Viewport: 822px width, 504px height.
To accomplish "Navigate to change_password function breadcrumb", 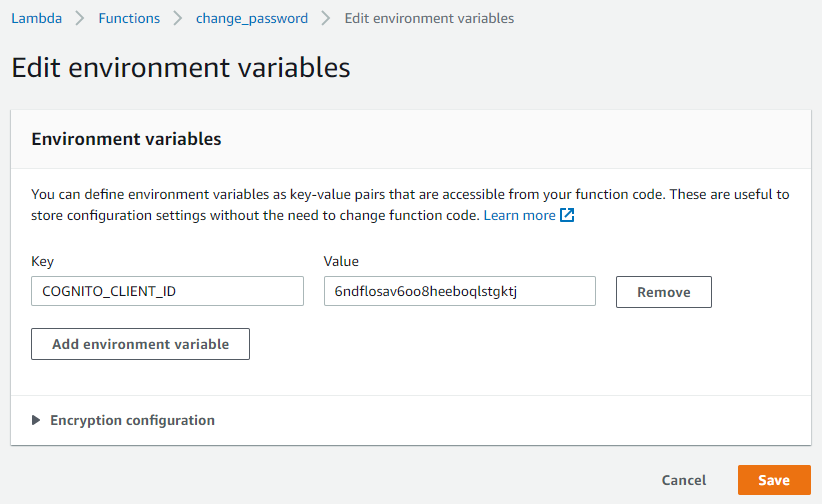I will [252, 18].
